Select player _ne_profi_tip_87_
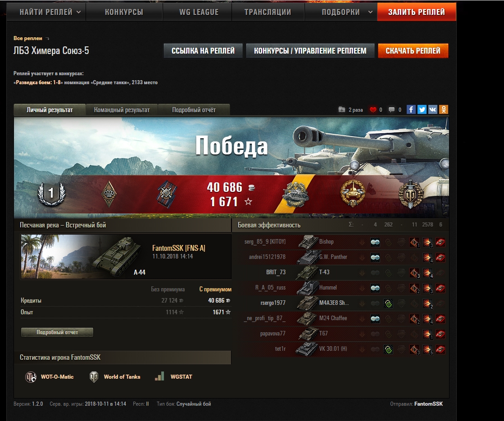Image resolution: width=504 pixels, height=421 pixels. tap(264, 318)
